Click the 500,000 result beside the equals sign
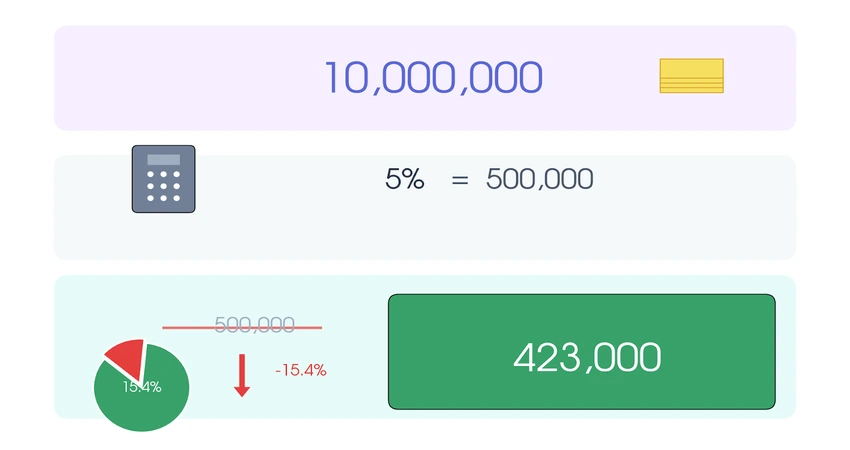 pos(539,180)
